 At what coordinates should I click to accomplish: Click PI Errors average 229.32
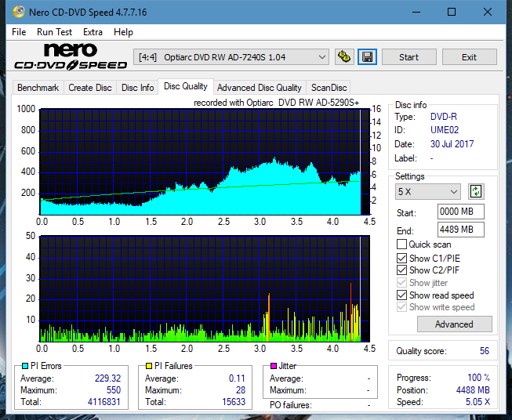(x=107, y=378)
